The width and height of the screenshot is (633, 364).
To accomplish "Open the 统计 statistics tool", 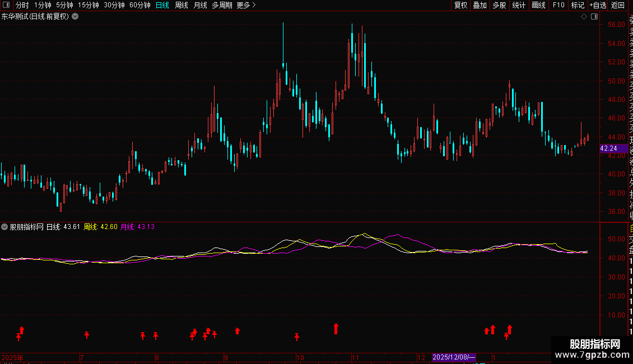I will point(519,5).
